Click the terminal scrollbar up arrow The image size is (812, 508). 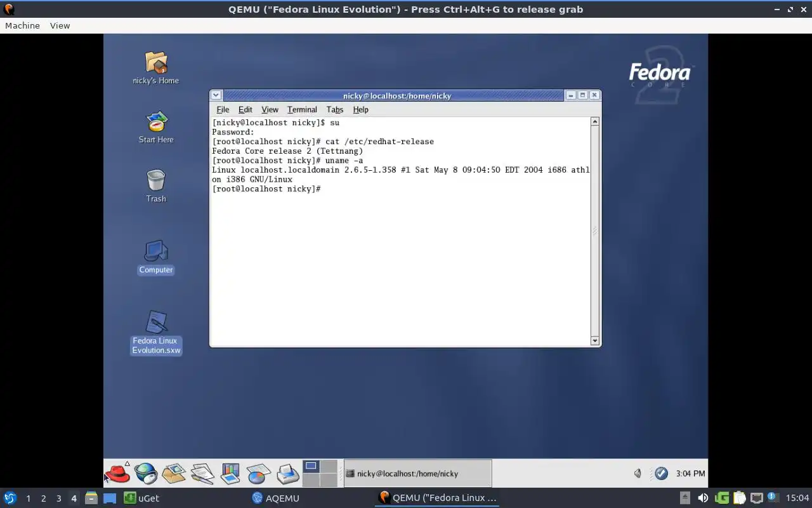tap(595, 121)
